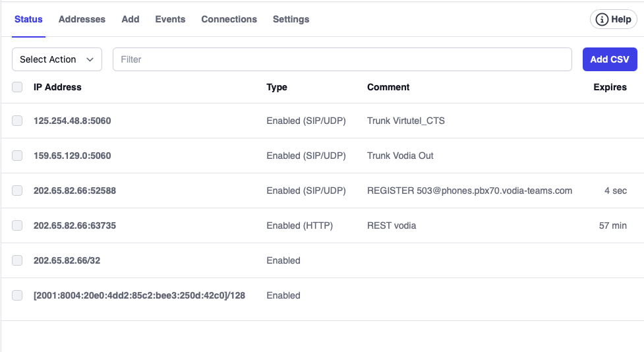Viewport: 644px width, 352px height.
Task: Select the Status tab
Action: [x=28, y=19]
